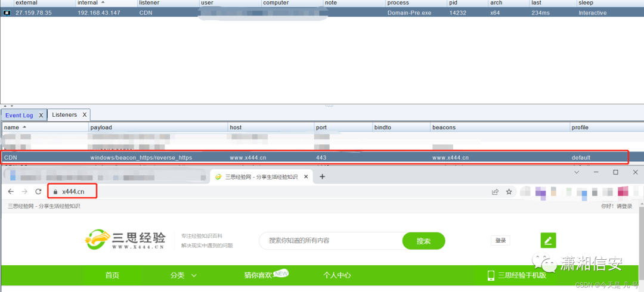Sort listeners by name column
The width and height of the screenshot is (644, 292).
[x=45, y=128]
